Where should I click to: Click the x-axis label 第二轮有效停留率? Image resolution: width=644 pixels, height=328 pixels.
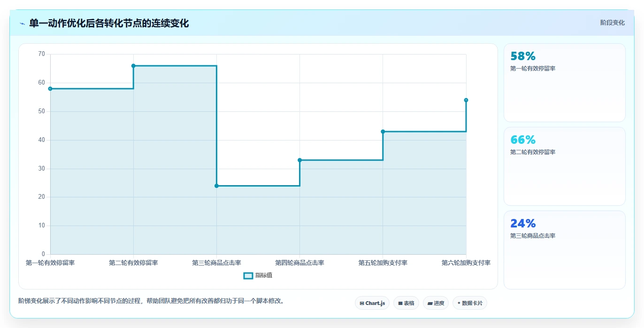133,263
